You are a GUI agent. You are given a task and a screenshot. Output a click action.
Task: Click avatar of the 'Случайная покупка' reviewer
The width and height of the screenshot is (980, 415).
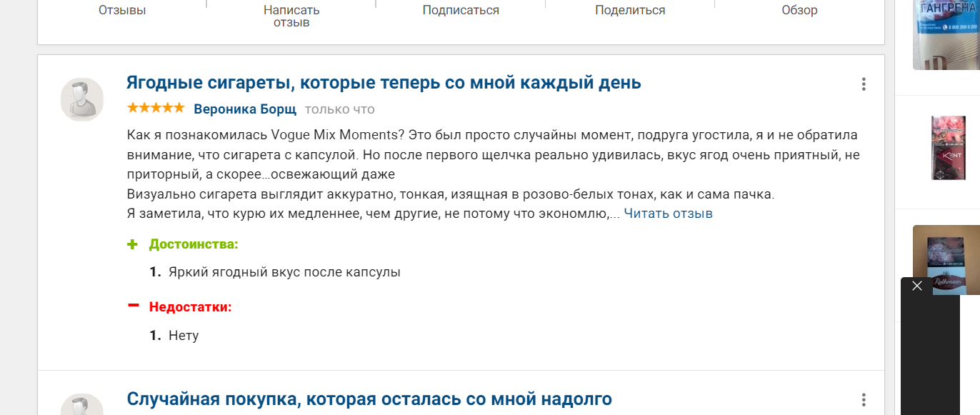[x=82, y=404]
